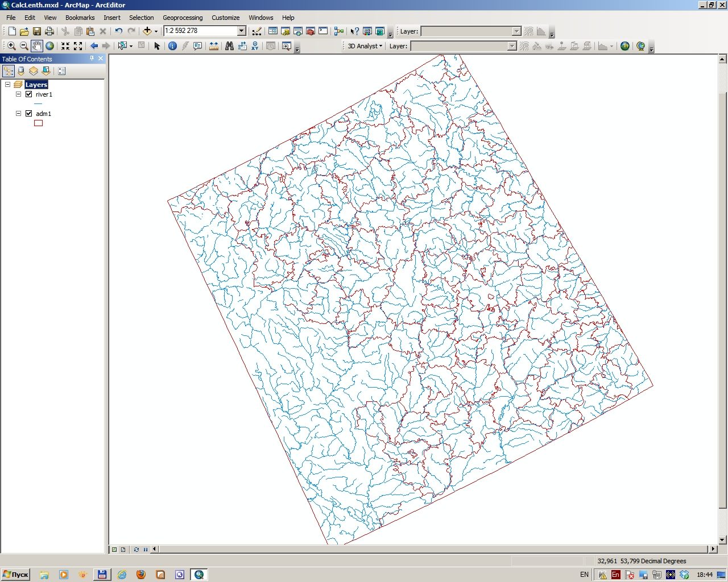Click the HTML Popup tool icon
The height and width of the screenshot is (582, 728).
[x=197, y=46]
